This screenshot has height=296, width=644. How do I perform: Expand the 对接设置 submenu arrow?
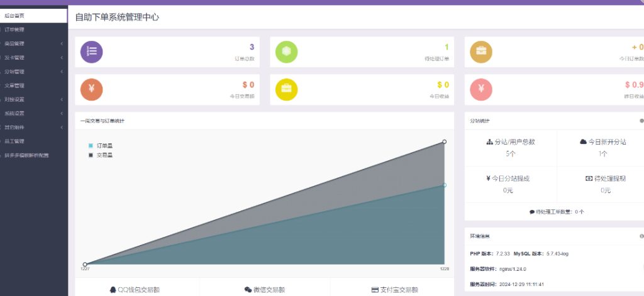click(62, 99)
